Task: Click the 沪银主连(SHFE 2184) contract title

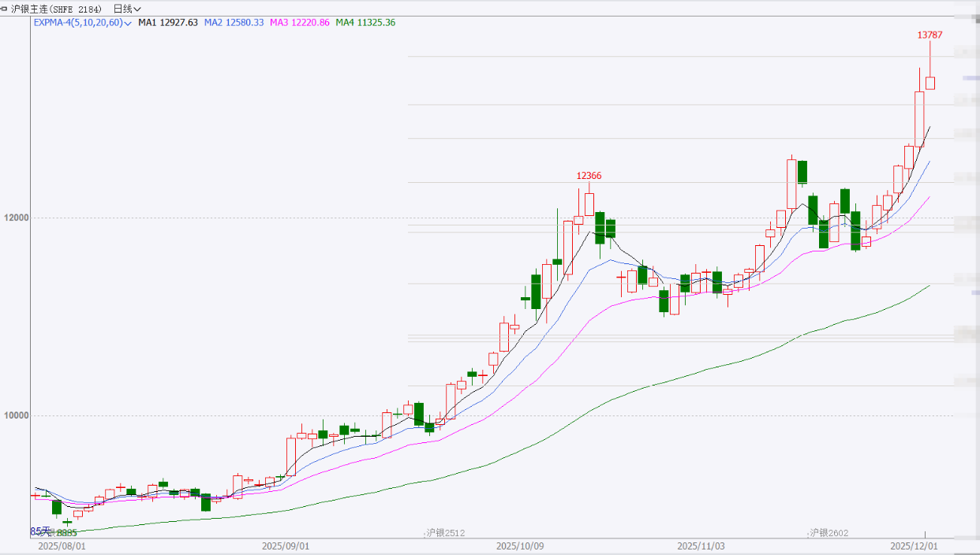Action: point(55,9)
